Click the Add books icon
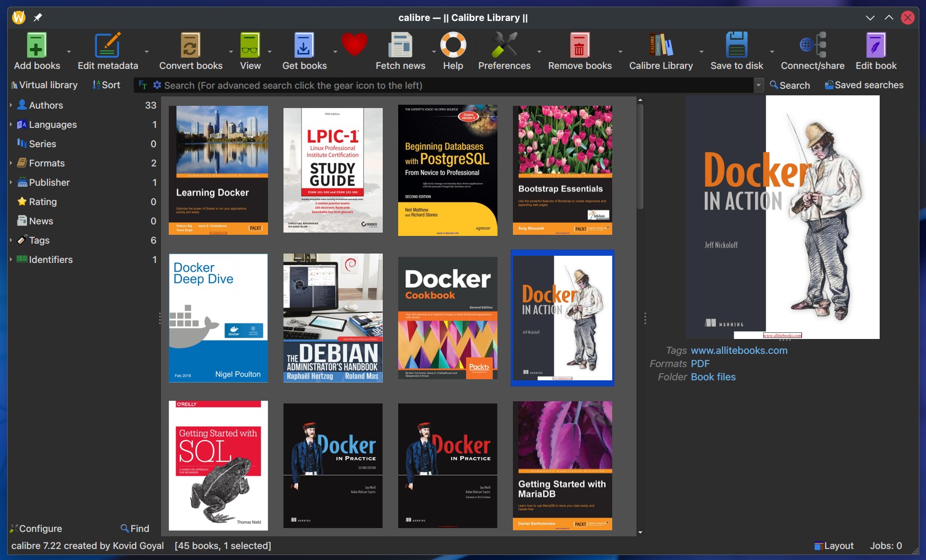This screenshot has width=926, height=560. point(36,45)
